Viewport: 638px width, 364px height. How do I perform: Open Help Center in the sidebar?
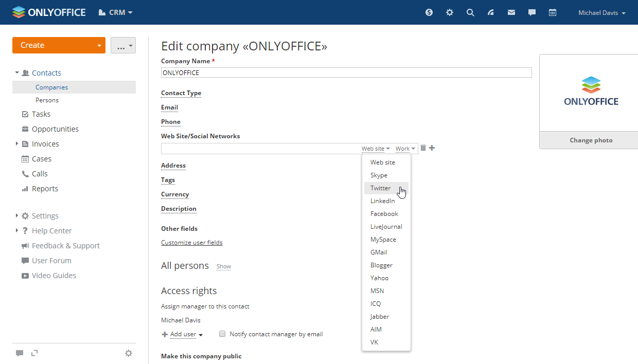[51, 231]
